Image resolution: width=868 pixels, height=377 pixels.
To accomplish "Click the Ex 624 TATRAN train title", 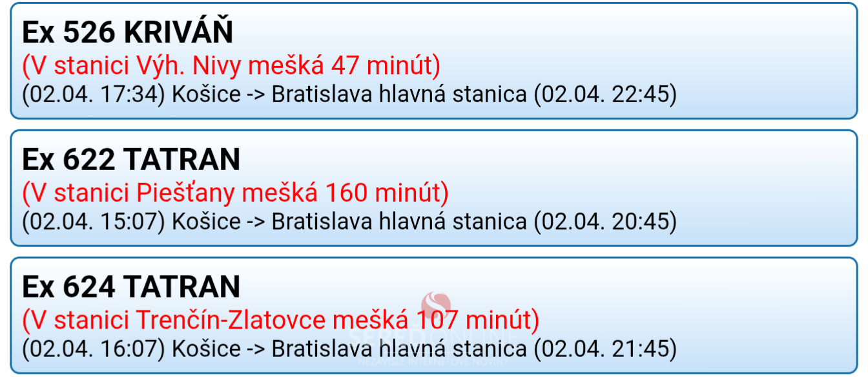I will [x=131, y=287].
